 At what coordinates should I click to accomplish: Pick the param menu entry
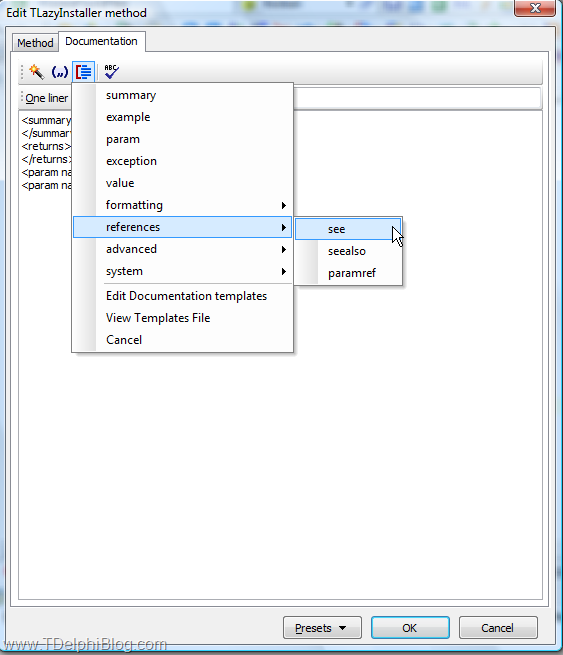[182, 139]
